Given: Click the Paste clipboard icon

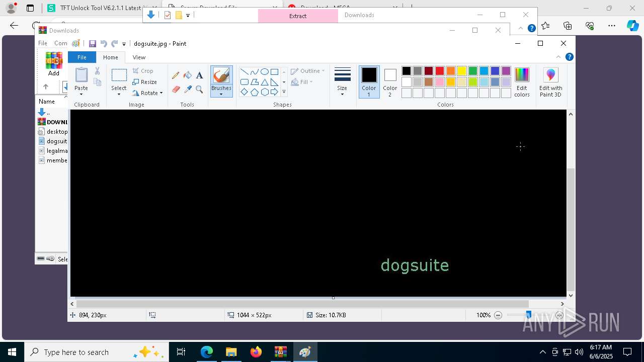Looking at the screenshot, I should tap(82, 75).
